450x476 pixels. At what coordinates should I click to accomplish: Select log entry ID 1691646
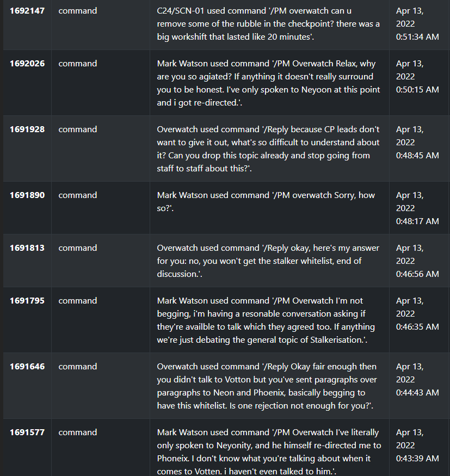27,367
